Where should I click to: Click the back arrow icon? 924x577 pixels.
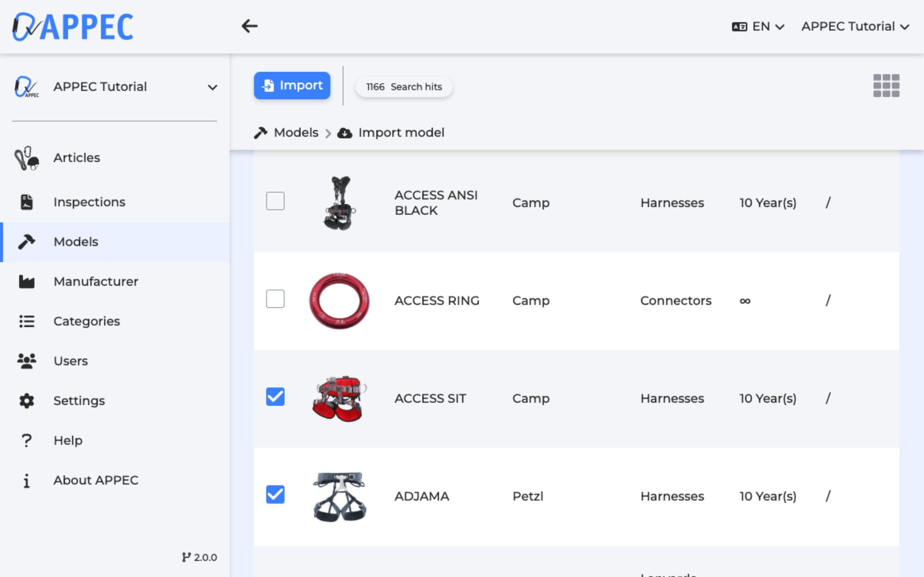coord(249,26)
